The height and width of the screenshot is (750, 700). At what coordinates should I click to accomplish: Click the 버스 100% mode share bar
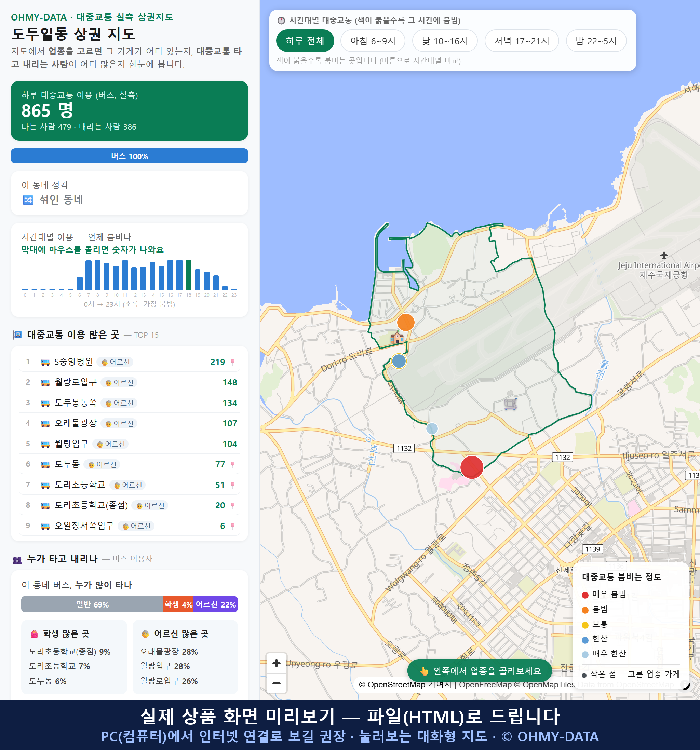point(130,156)
